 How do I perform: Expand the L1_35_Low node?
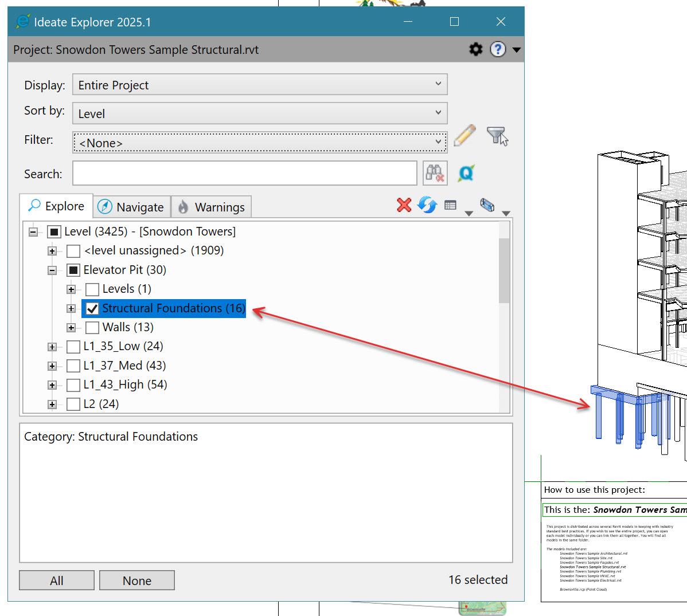pyautogui.click(x=52, y=347)
